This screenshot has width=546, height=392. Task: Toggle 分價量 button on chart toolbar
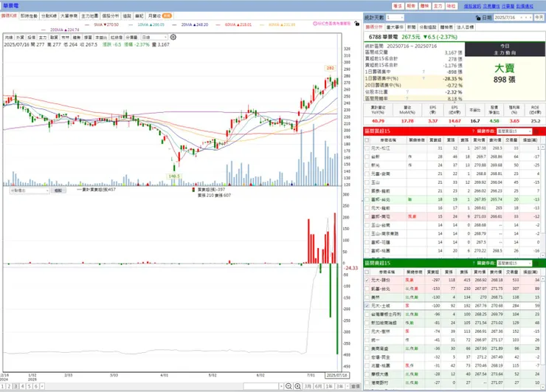tap(131, 38)
